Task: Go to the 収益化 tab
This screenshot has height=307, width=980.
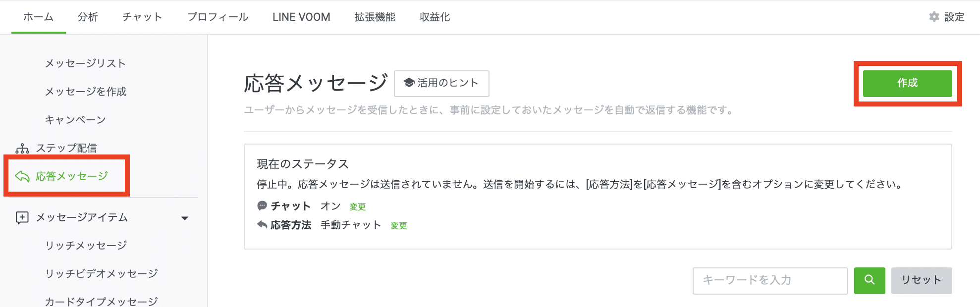Action: click(x=435, y=17)
